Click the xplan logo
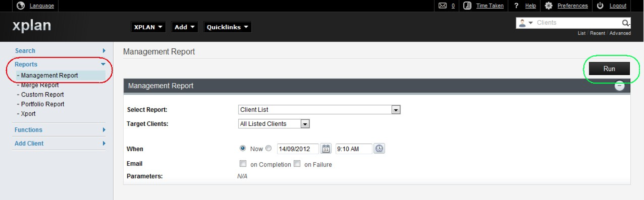 (32, 26)
